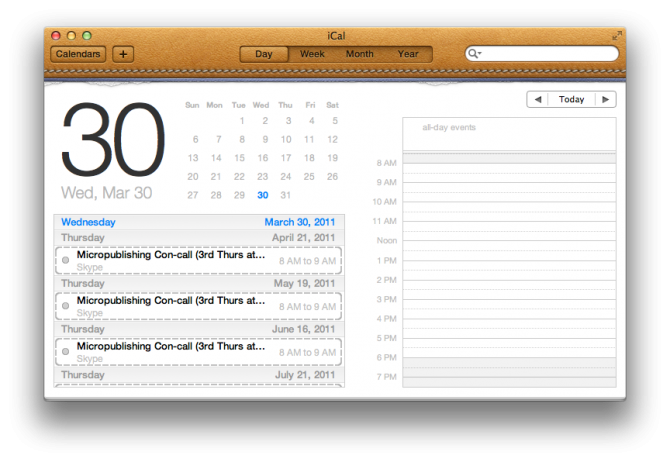This screenshot has width=670, height=462.
Task: Go to next day with right arrow
Action: (605, 100)
